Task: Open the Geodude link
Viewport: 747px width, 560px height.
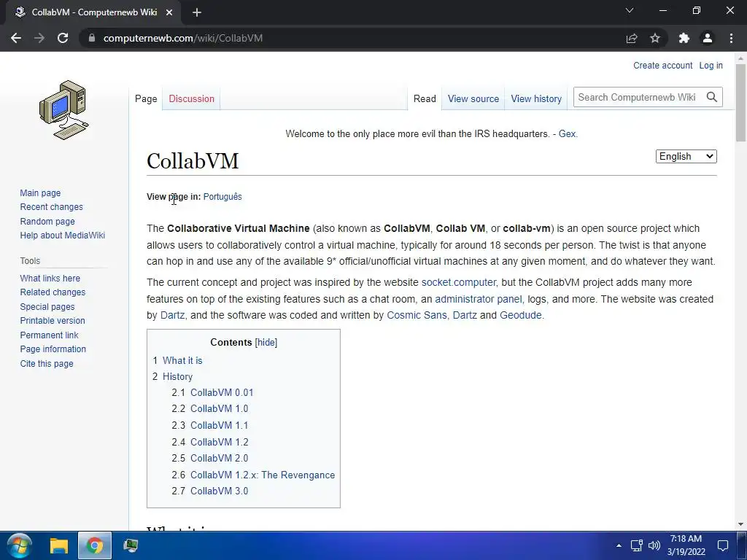Action: [521, 315]
